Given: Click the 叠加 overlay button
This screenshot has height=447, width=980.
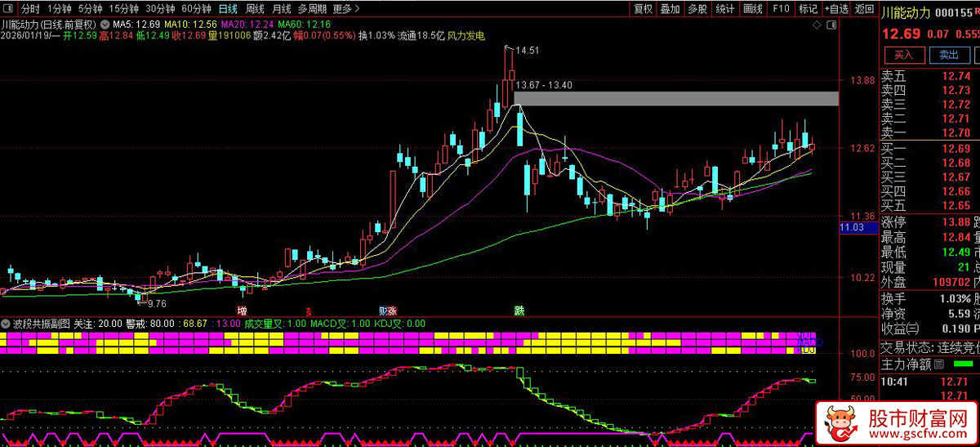Looking at the screenshot, I should tap(670, 9).
